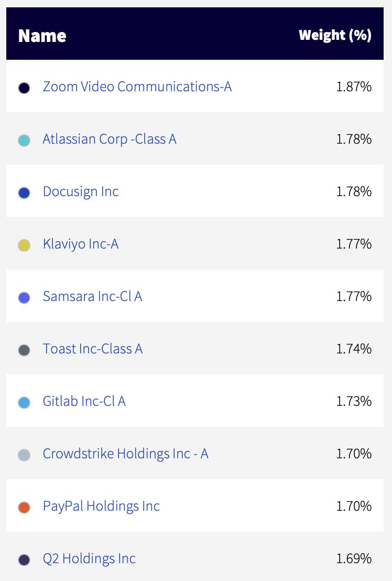Sort by the Name column header
The height and width of the screenshot is (581, 392).
[42, 36]
